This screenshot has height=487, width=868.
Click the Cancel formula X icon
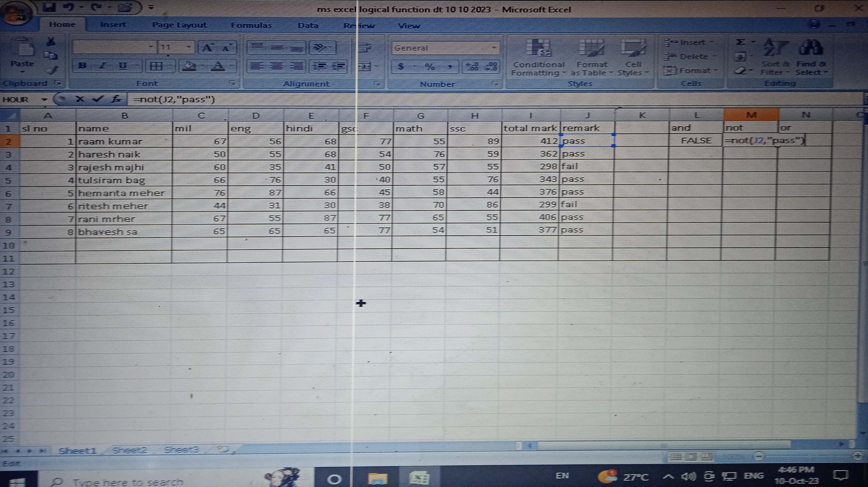(x=79, y=99)
